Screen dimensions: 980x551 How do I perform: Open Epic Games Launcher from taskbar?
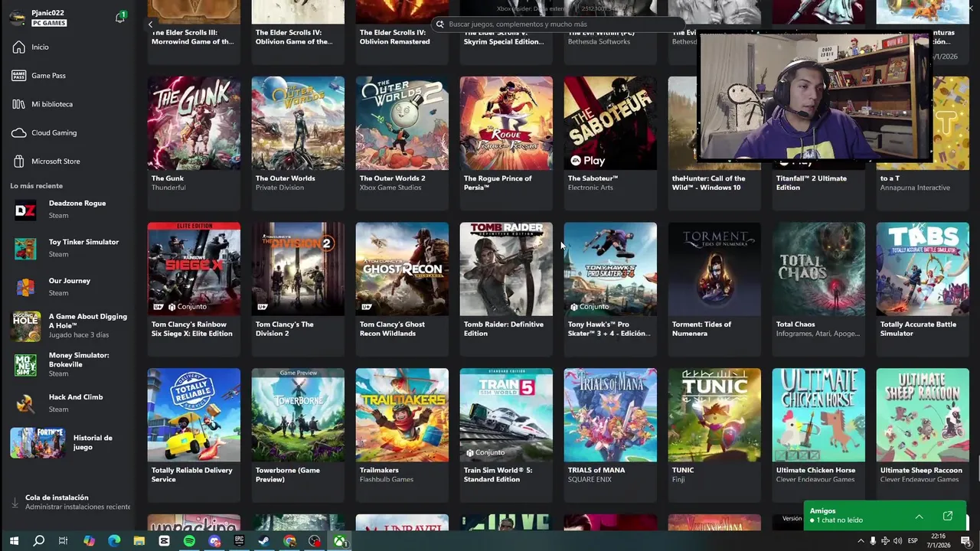(239, 541)
